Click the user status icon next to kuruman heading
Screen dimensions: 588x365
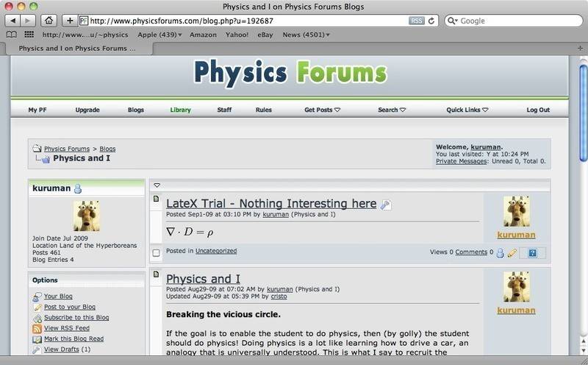click(x=78, y=188)
